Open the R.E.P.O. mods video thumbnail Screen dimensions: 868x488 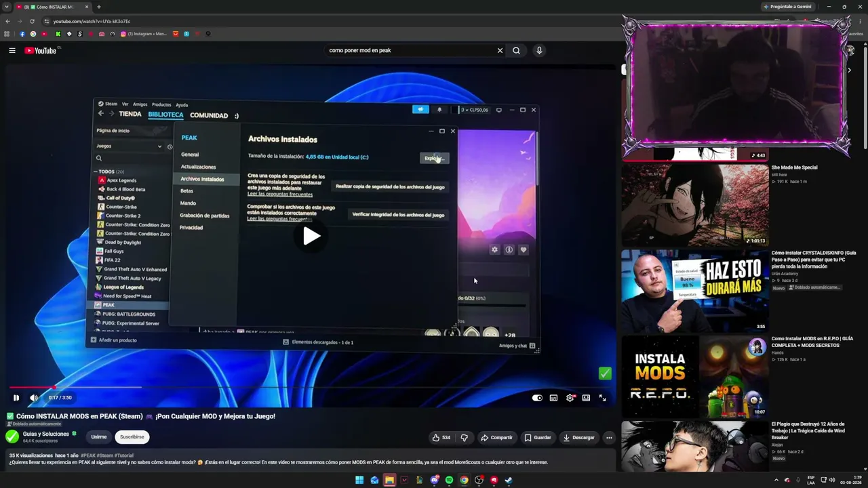point(695,376)
